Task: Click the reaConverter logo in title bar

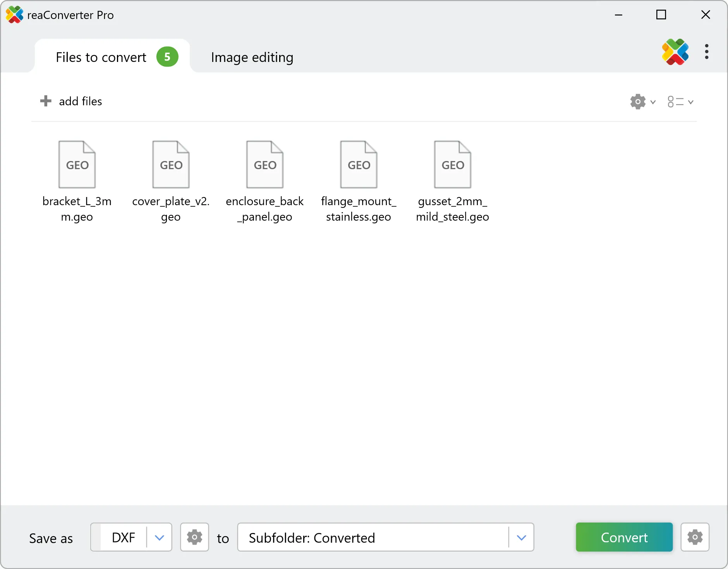Action: pos(14,15)
